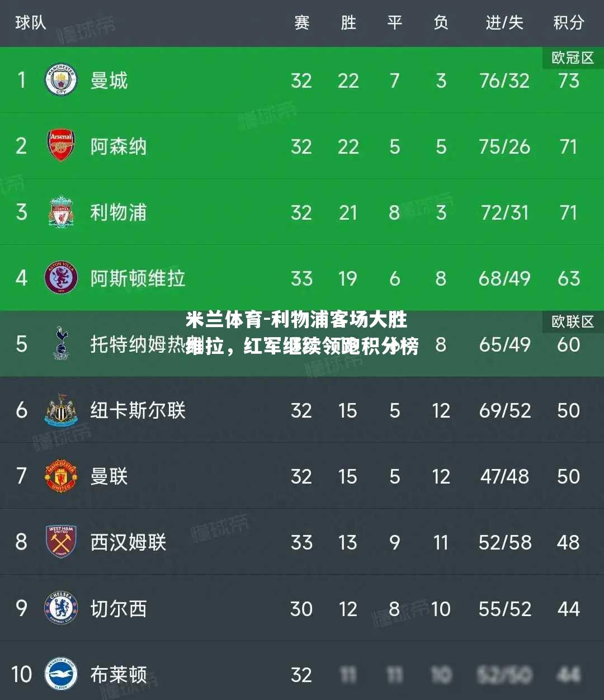Viewport: 604px width, 700px height.
Task: Open team page for 纽卡斯尔联
Action: click(138, 410)
